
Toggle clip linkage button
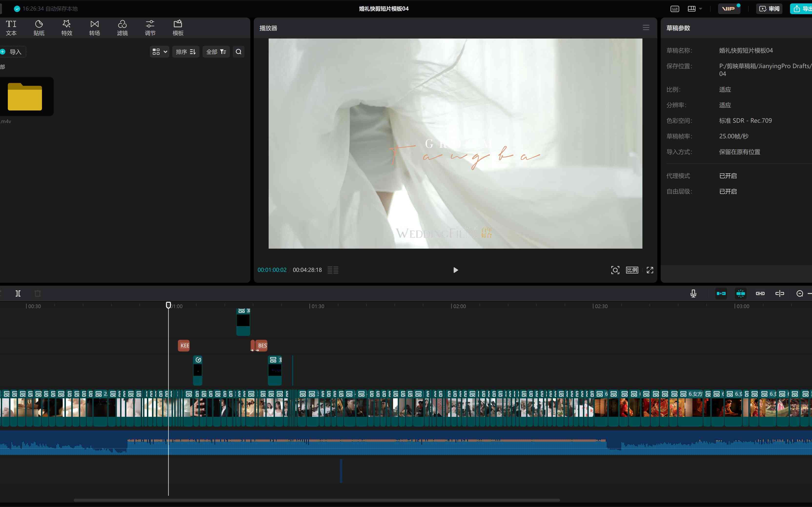pos(760,293)
